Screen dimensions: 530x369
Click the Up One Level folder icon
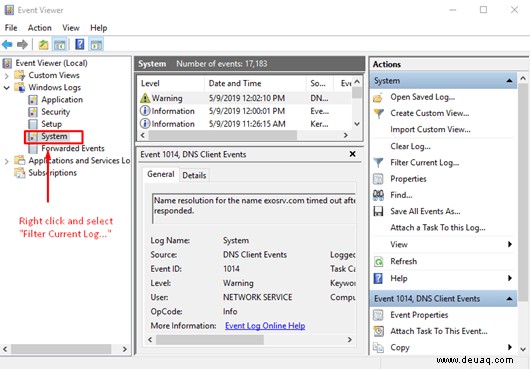pyautogui.click(x=43, y=44)
